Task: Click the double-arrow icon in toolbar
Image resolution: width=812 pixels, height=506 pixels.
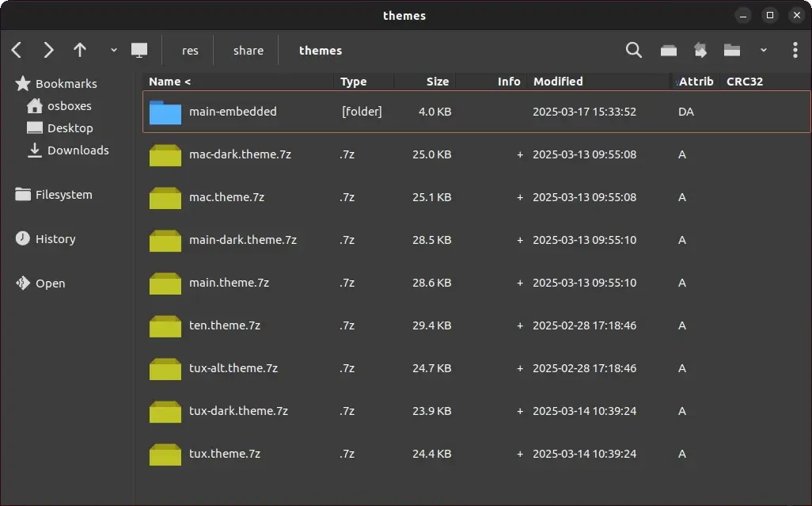Action: pos(700,51)
